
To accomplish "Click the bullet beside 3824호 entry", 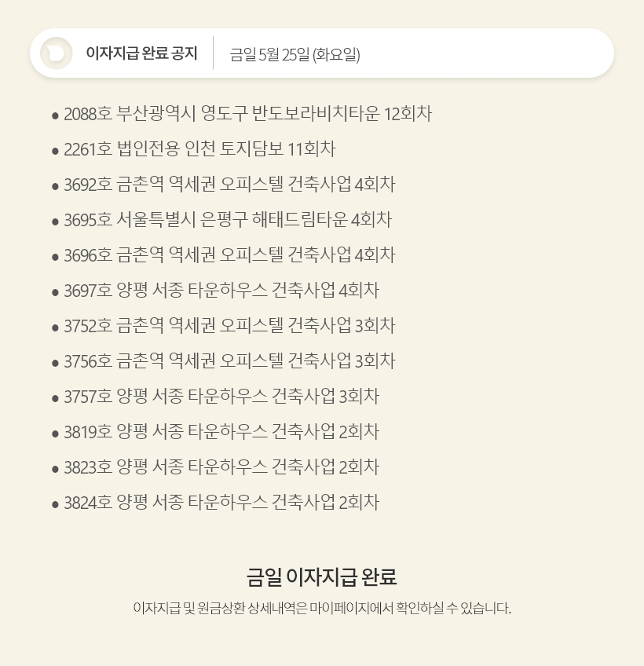I will (x=55, y=504).
